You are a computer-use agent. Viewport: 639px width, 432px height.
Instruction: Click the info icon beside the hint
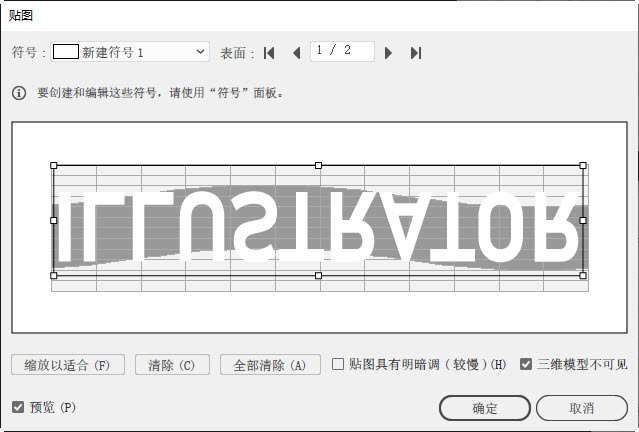(19, 93)
